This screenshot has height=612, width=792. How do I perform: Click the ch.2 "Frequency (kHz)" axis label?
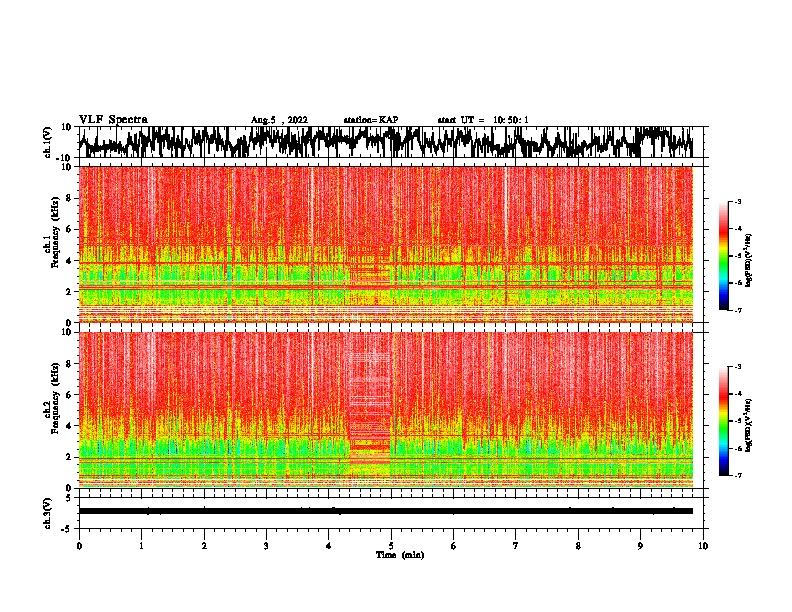[55, 398]
